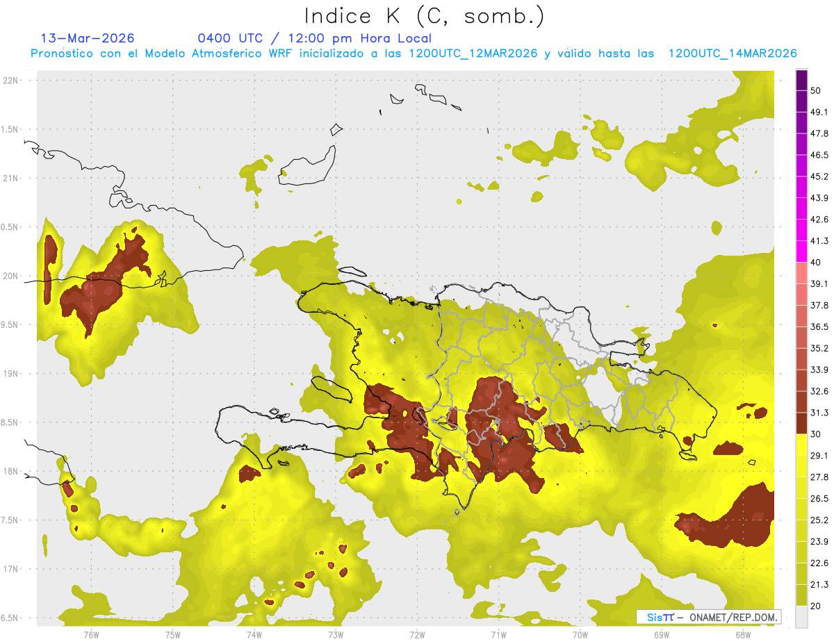Viewport: 834px width, 644px height.
Task: Select the date label "13-Mar-2026"
Action: [88, 38]
